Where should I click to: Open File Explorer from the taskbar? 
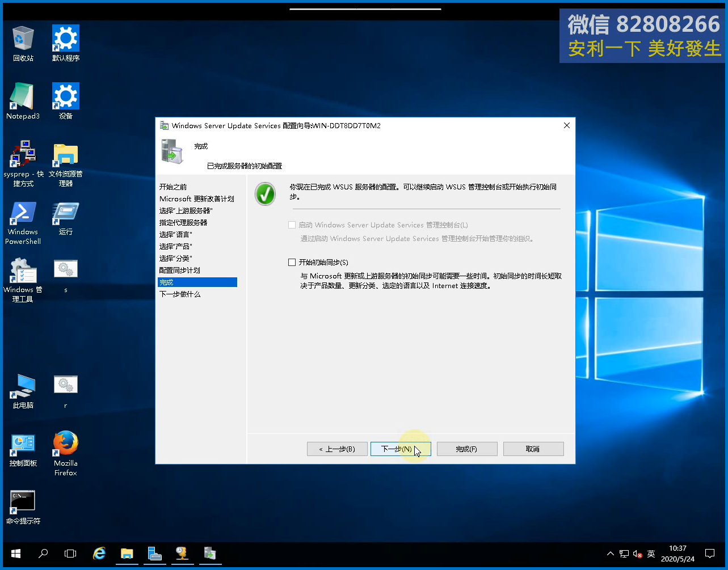(x=127, y=554)
